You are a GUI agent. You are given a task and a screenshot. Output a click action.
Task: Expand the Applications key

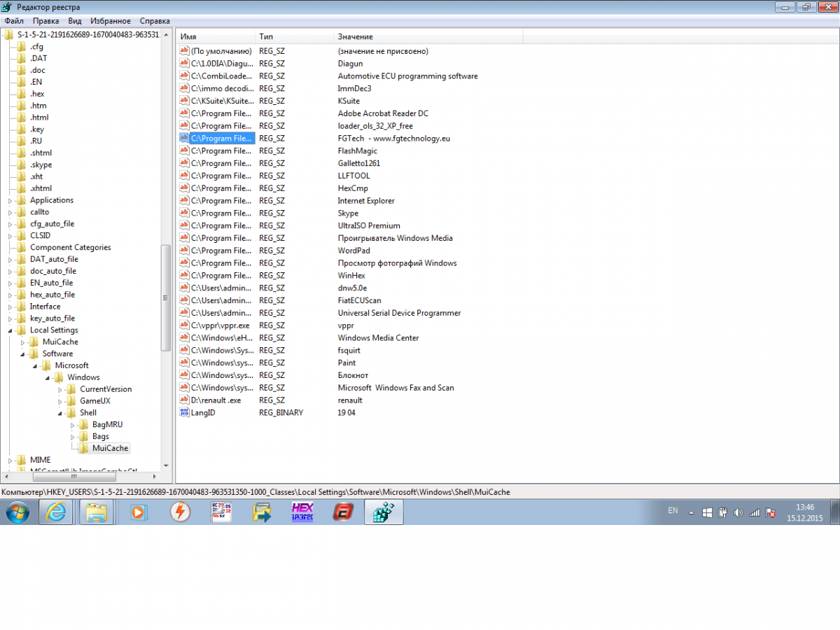click(10, 200)
